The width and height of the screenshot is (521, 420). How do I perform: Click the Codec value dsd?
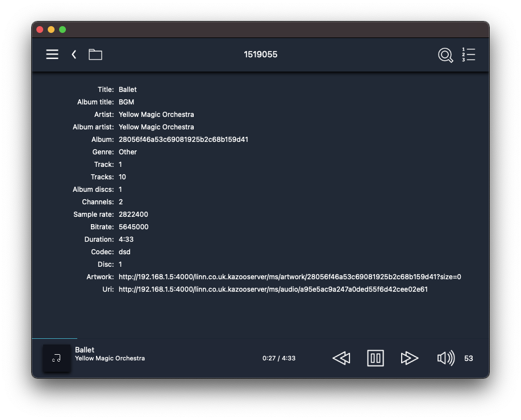[124, 252]
